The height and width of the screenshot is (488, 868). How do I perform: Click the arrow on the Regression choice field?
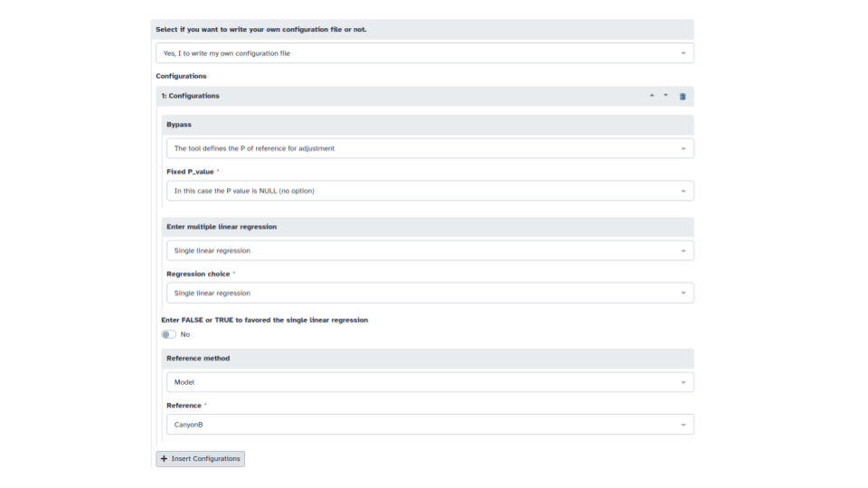[684, 293]
